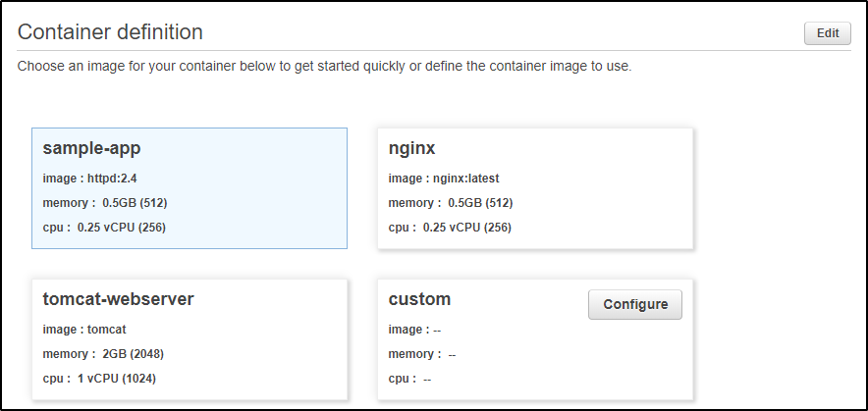Select the custom card title
The image size is (868, 411).
[x=419, y=299]
